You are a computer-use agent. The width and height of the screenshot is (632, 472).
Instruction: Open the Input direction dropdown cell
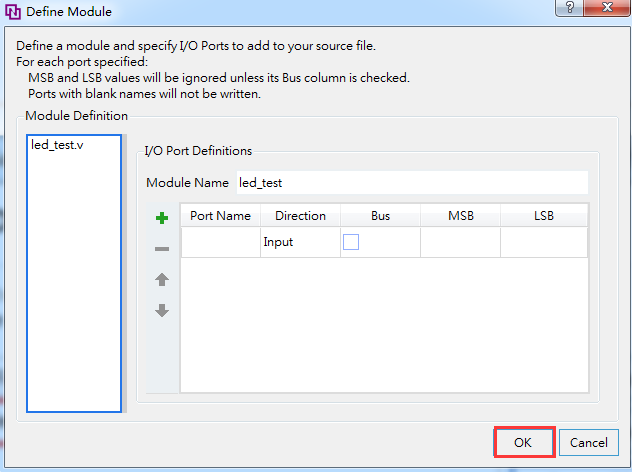[x=300, y=242]
